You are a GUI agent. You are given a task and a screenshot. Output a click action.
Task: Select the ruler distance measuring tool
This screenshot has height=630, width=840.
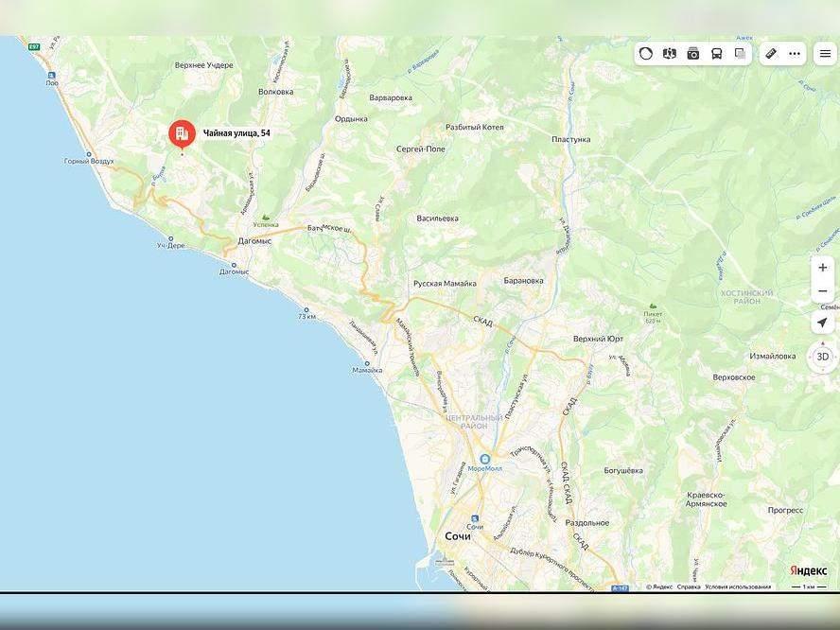(771, 54)
